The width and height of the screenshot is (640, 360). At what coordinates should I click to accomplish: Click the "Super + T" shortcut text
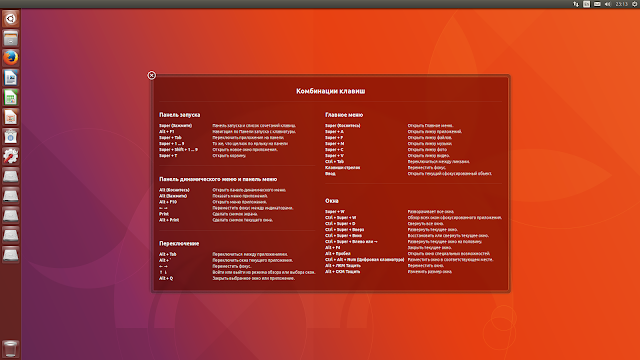pyautogui.click(x=168, y=156)
